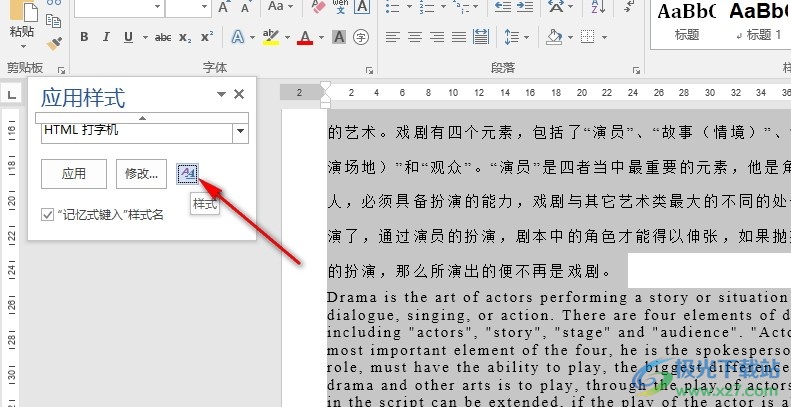Screen dimensions: 791x407
Task: Open underline style dropdown arrow
Action: (145, 37)
